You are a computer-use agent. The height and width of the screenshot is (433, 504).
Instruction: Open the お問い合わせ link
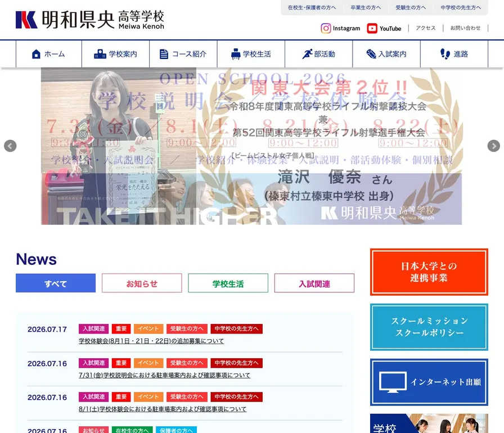click(465, 28)
